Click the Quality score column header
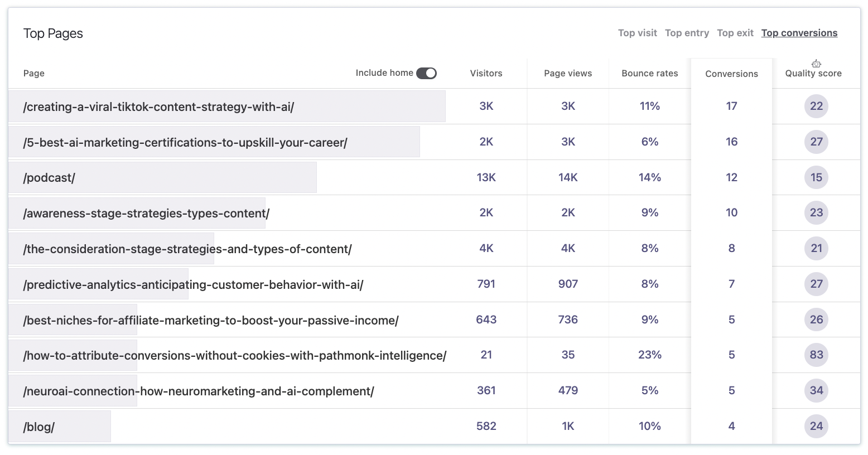This screenshot has width=868, height=455. point(813,73)
